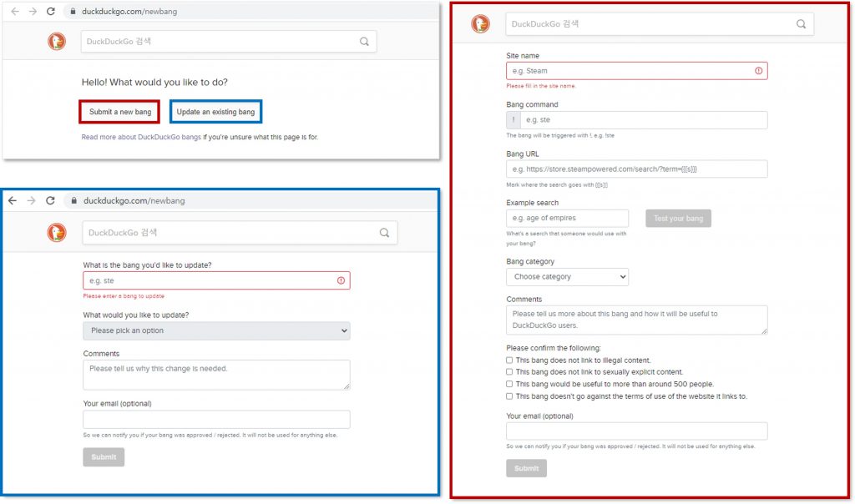Click error icon in Site name field
Screen dimensions: 855x504
point(758,71)
